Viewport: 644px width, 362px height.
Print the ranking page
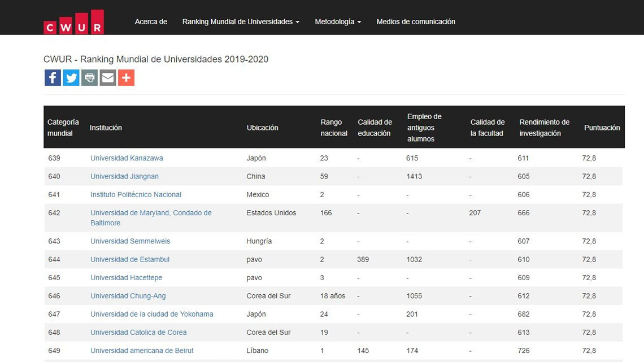point(89,77)
